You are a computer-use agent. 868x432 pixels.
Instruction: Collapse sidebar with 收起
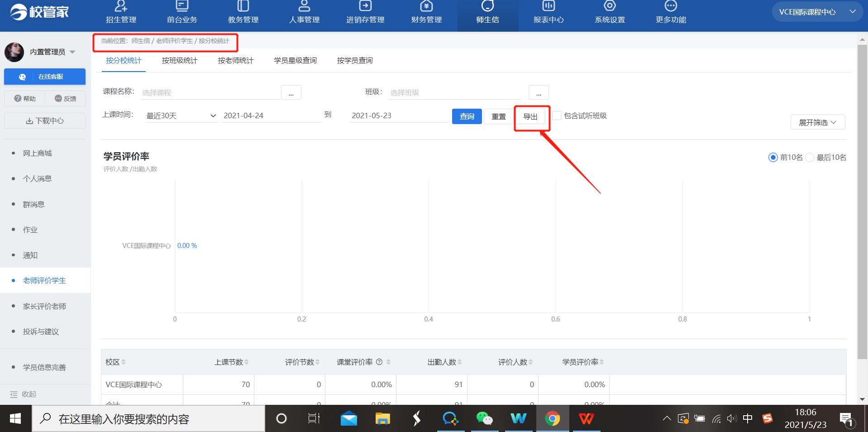[x=24, y=394]
